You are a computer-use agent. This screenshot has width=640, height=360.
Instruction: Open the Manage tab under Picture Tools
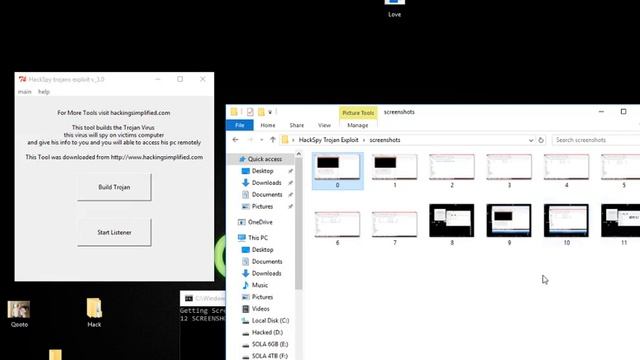[x=358, y=125]
